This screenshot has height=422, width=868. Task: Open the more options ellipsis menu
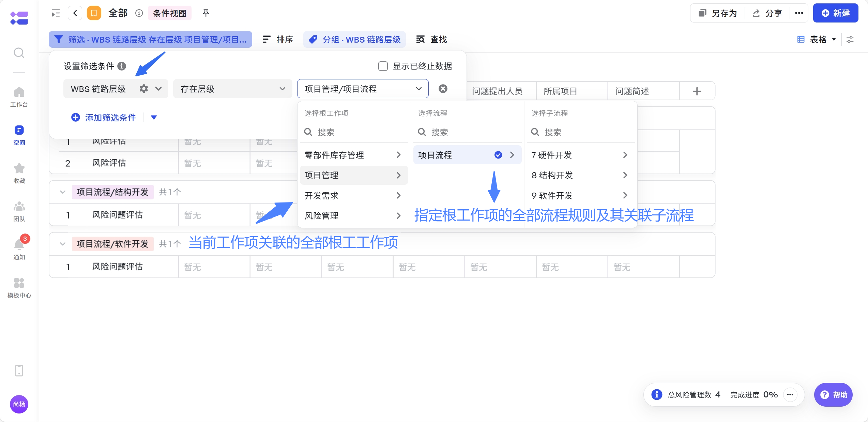pos(799,13)
